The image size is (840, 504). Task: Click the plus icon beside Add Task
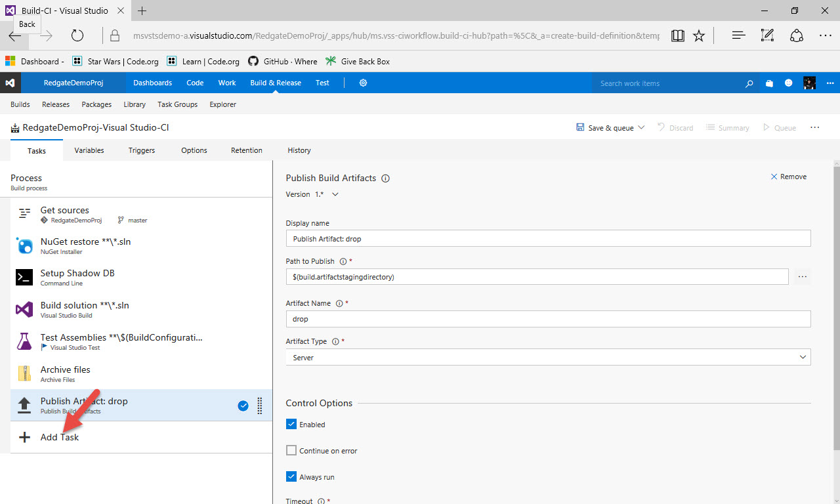click(x=24, y=437)
